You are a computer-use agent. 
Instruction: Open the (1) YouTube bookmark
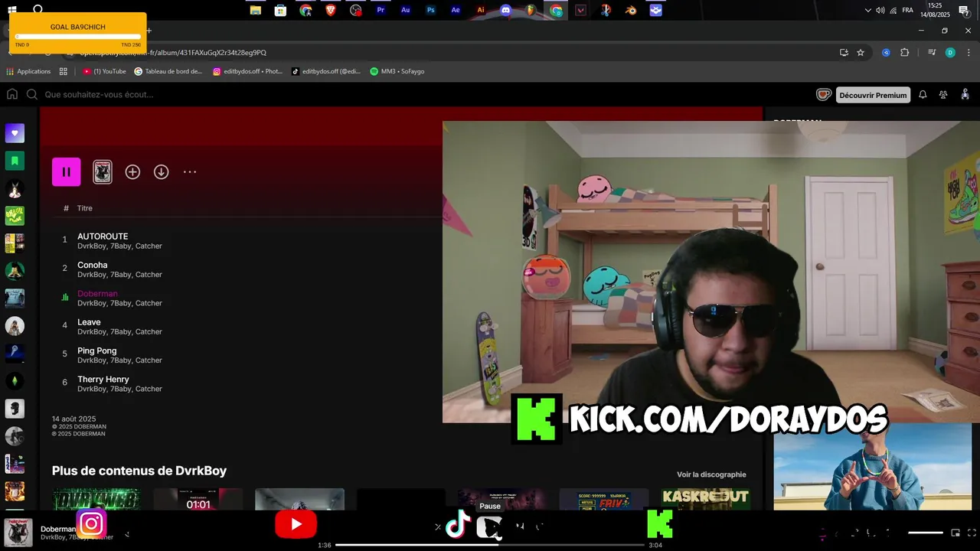click(104, 71)
